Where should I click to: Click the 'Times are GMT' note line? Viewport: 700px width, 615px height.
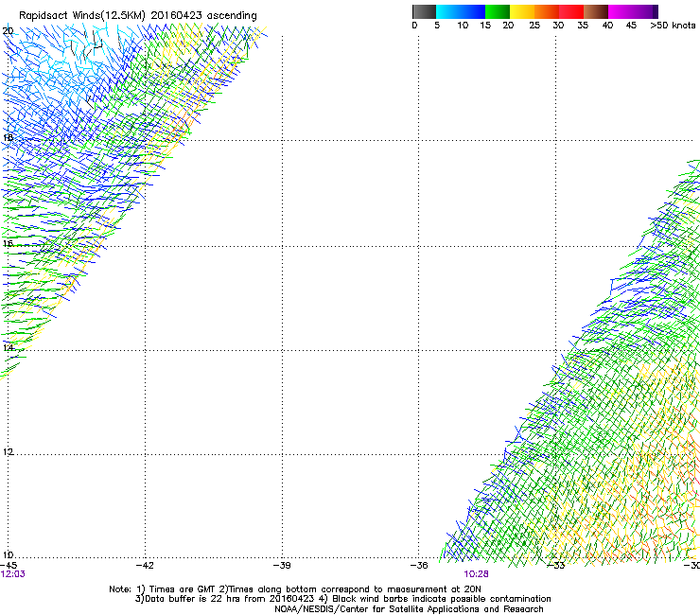(x=295, y=589)
